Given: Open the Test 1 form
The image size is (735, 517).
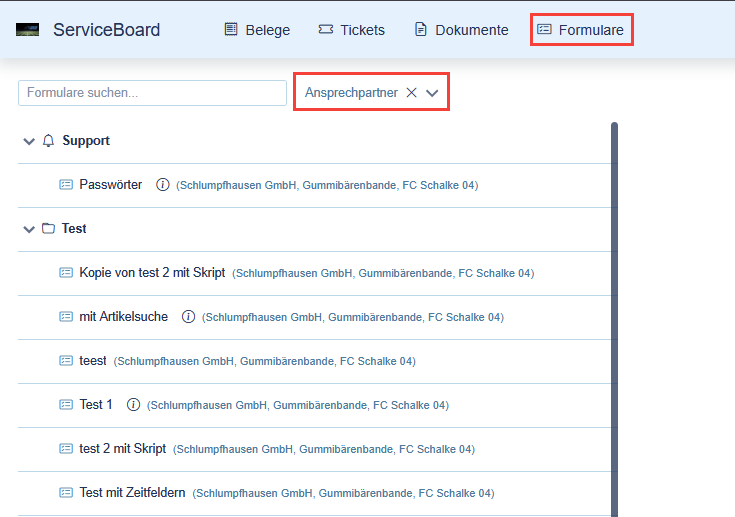Looking at the screenshot, I should tap(96, 405).
